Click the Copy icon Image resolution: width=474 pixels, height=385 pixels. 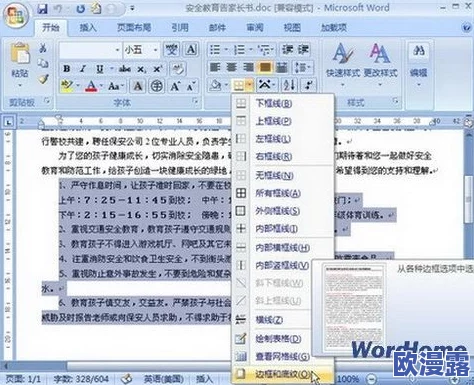(43, 63)
